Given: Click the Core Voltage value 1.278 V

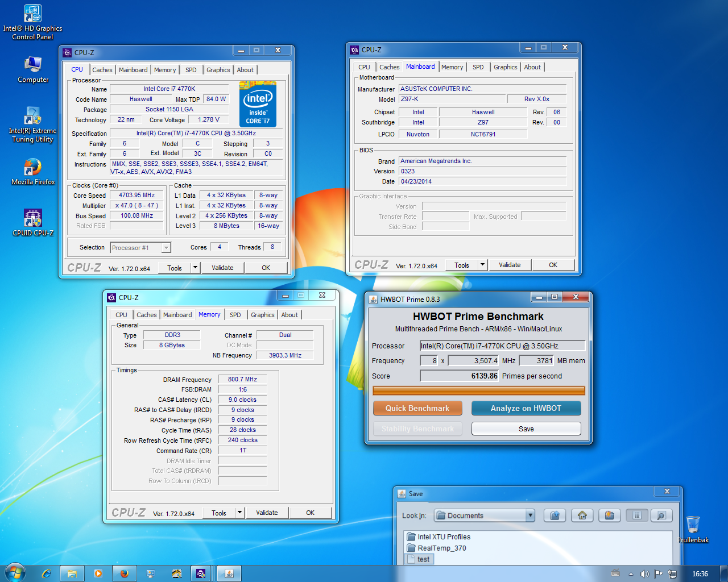Looking at the screenshot, I should 209,119.
